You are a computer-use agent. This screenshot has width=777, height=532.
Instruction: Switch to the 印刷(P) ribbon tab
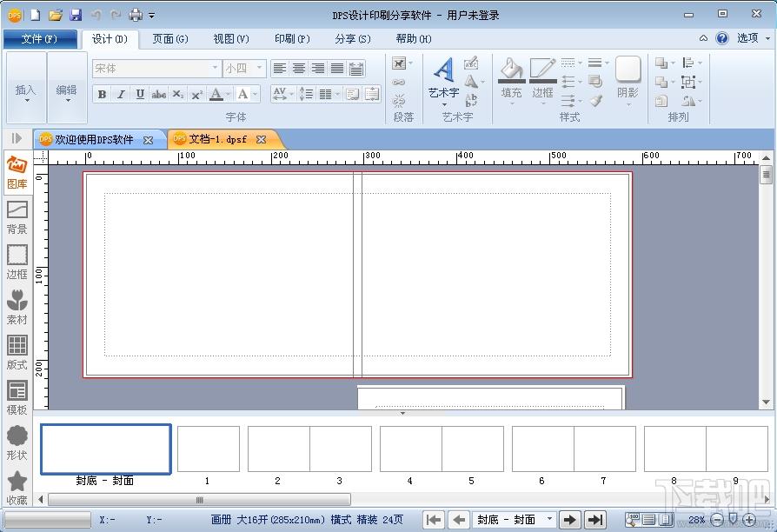[x=292, y=38]
